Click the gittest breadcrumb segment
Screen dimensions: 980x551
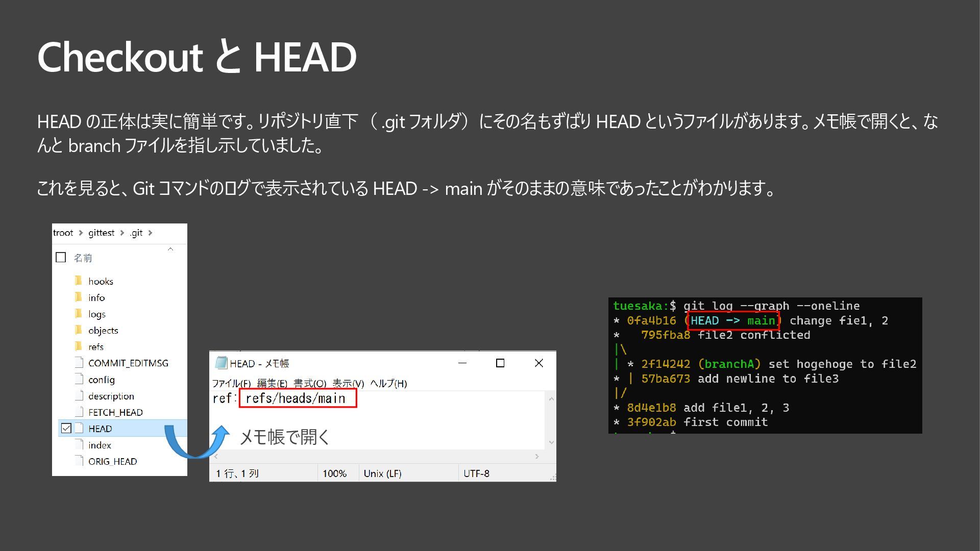click(101, 233)
